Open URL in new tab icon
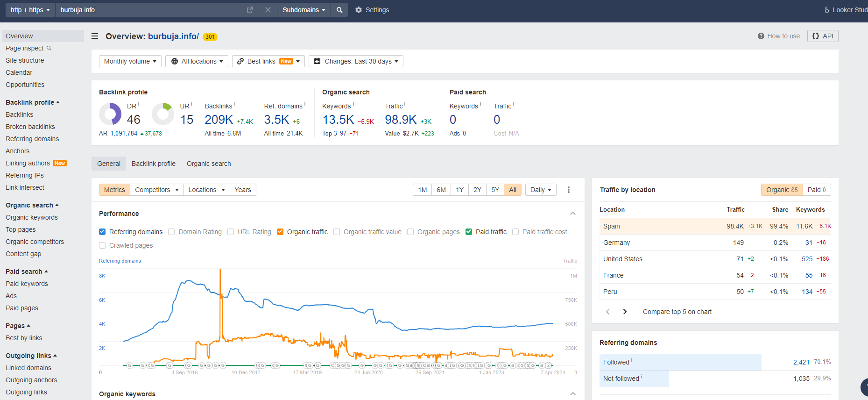The height and width of the screenshot is (400, 868). 250,10
